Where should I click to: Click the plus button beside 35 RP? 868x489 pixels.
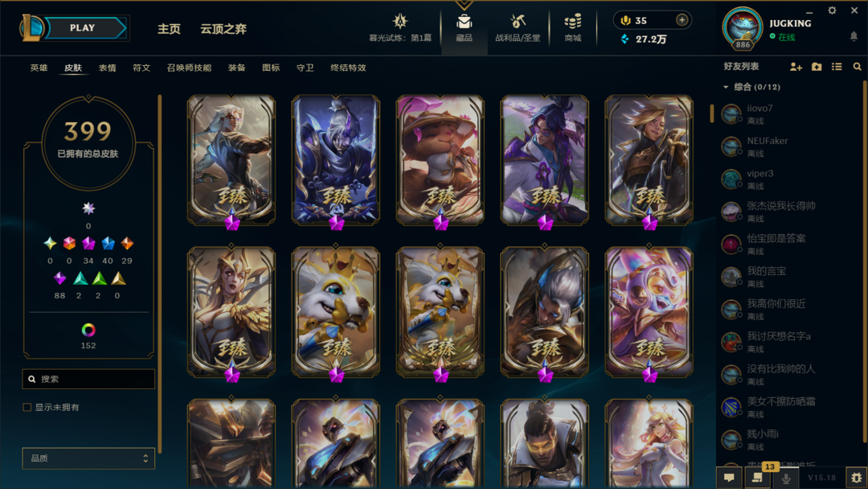click(682, 20)
